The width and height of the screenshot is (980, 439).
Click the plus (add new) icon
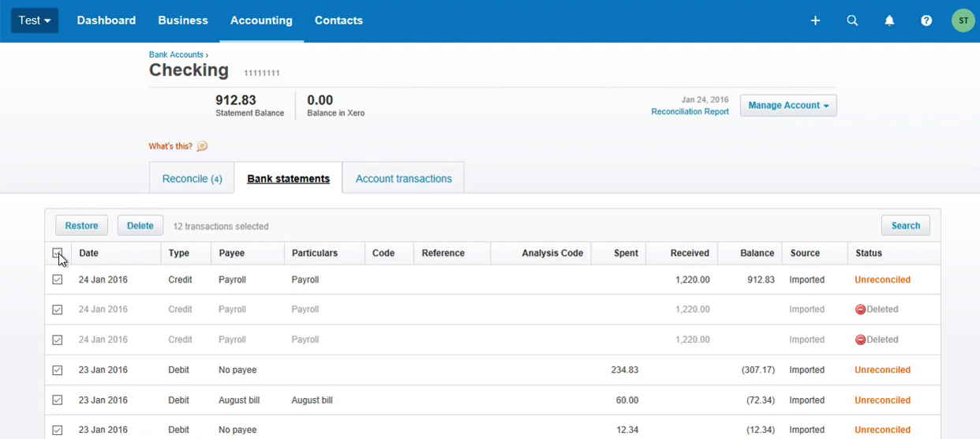[815, 21]
